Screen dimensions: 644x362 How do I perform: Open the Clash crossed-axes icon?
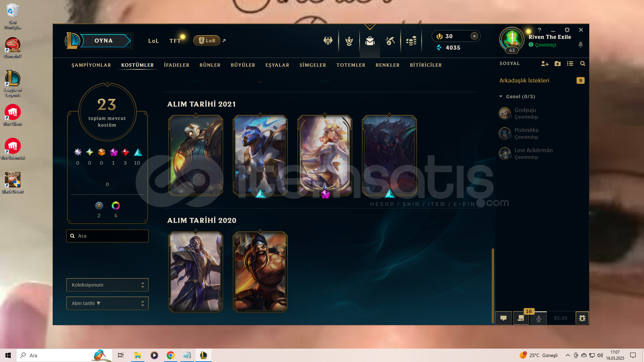click(328, 41)
